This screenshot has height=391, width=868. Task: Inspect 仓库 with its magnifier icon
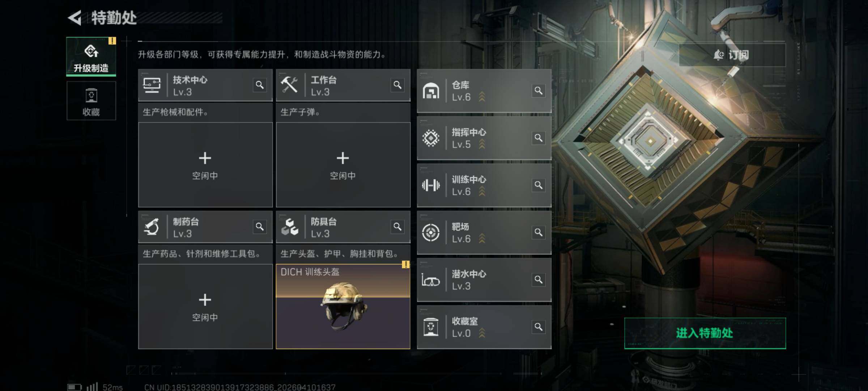539,91
